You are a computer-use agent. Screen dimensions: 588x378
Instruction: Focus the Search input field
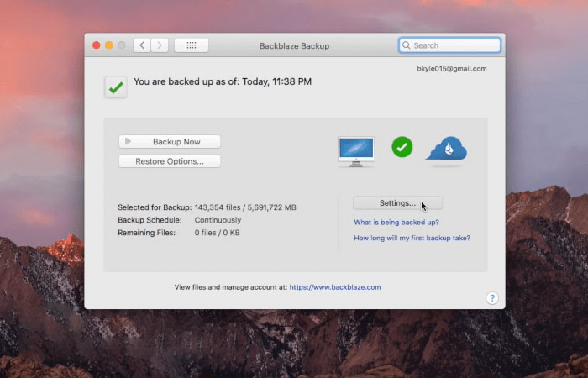pos(449,45)
